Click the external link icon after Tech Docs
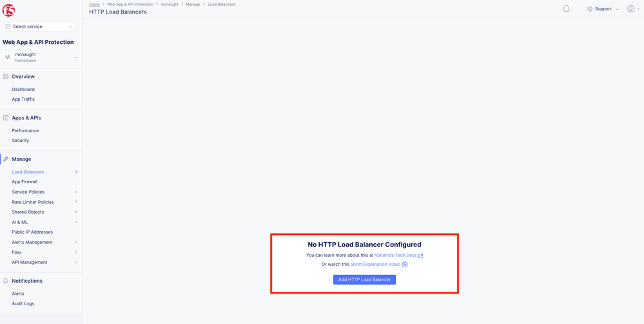This screenshot has width=644, height=324. coord(420,256)
